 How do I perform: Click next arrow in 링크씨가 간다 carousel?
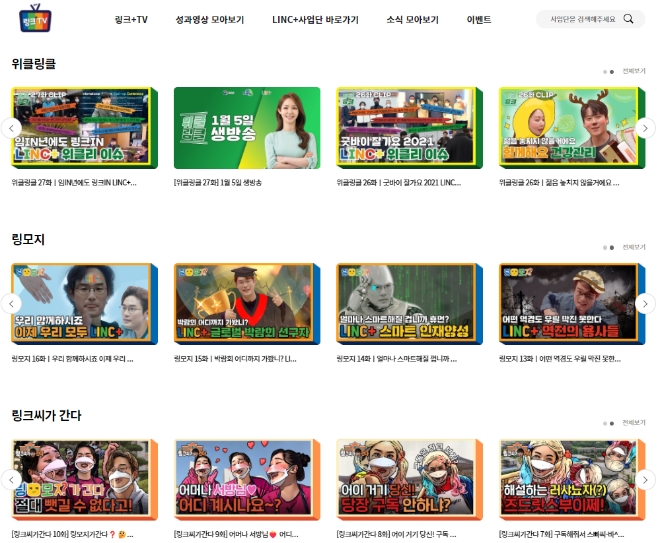[646, 480]
